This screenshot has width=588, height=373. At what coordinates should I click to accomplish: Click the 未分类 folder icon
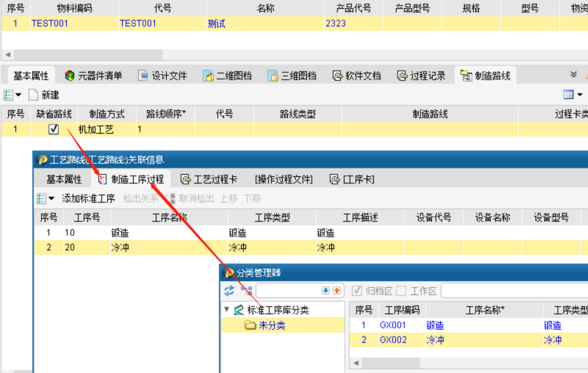click(x=250, y=325)
